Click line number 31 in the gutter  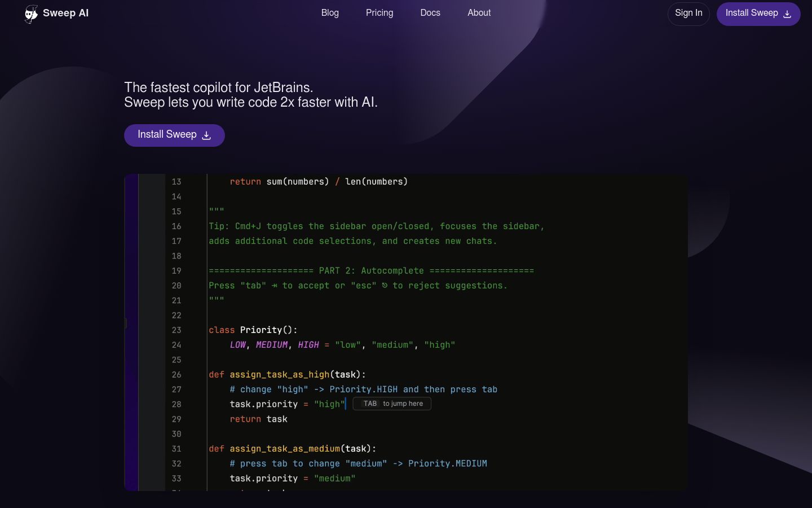[x=176, y=449]
